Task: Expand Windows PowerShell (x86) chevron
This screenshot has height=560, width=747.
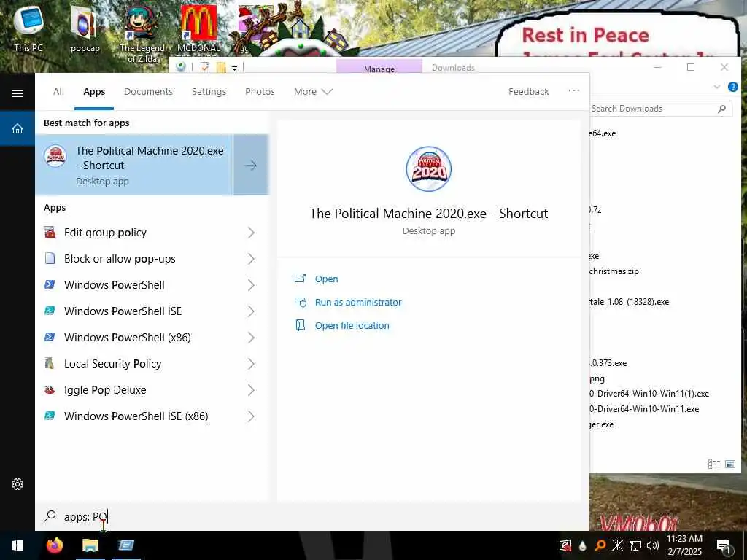Action: pyautogui.click(x=251, y=337)
